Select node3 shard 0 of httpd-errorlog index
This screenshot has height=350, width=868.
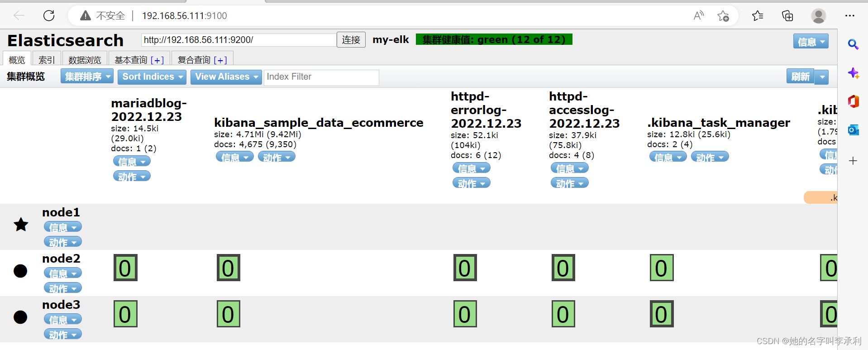tap(465, 314)
